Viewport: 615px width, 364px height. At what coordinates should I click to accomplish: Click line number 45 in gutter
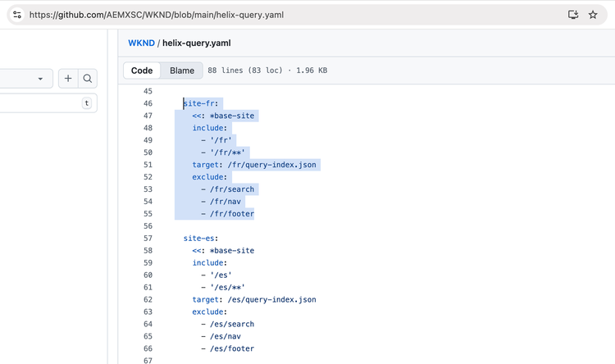coord(148,91)
